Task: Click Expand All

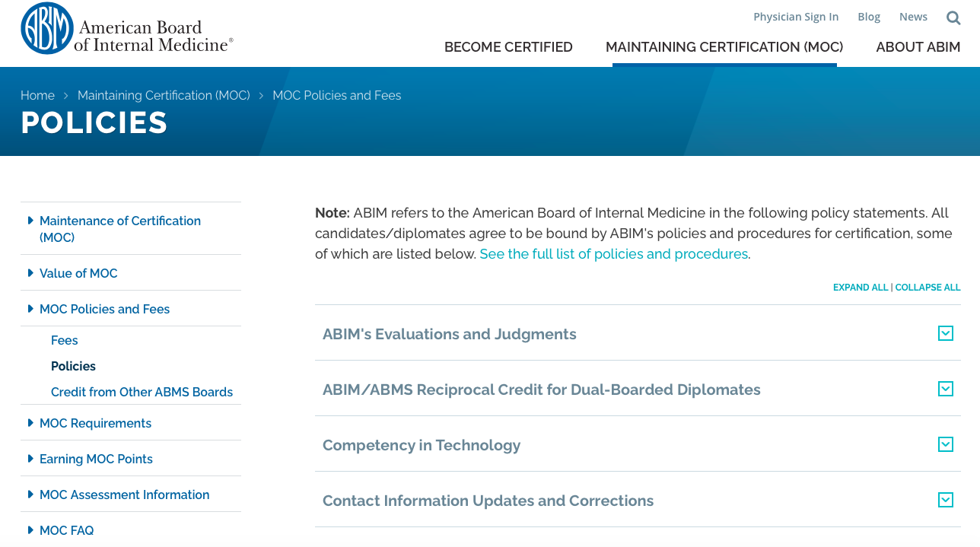Action: click(861, 288)
